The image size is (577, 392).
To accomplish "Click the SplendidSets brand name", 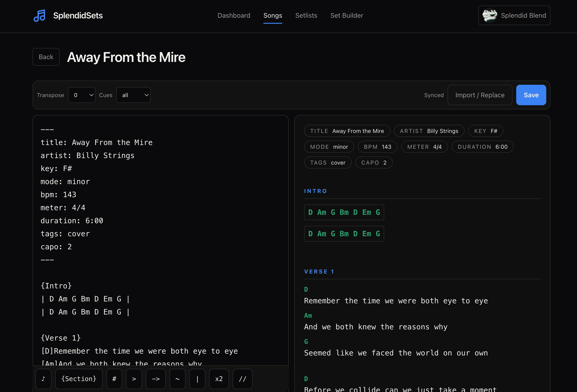I will pyautogui.click(x=78, y=16).
